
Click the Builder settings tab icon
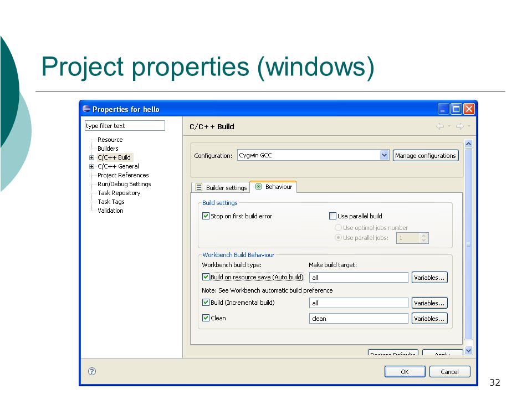click(x=199, y=187)
